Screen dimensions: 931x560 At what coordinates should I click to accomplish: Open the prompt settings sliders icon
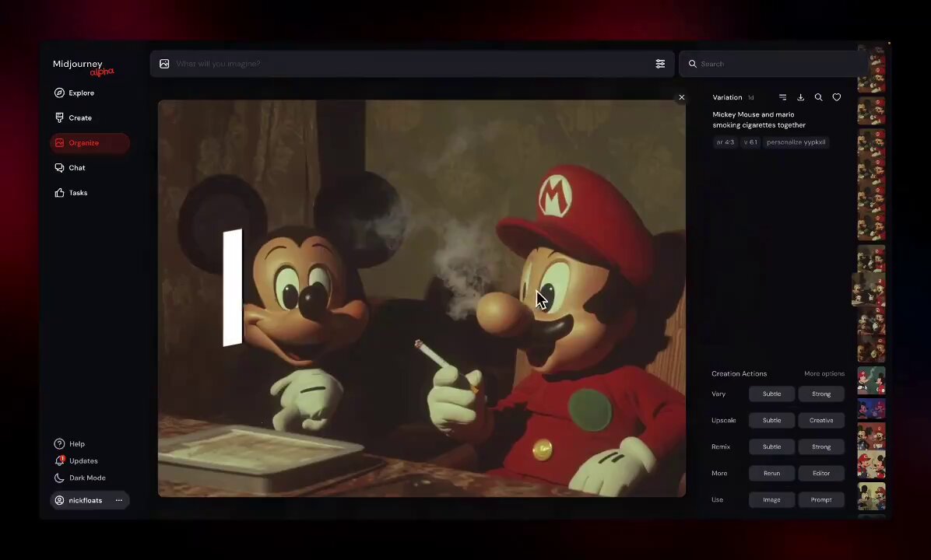pos(660,64)
